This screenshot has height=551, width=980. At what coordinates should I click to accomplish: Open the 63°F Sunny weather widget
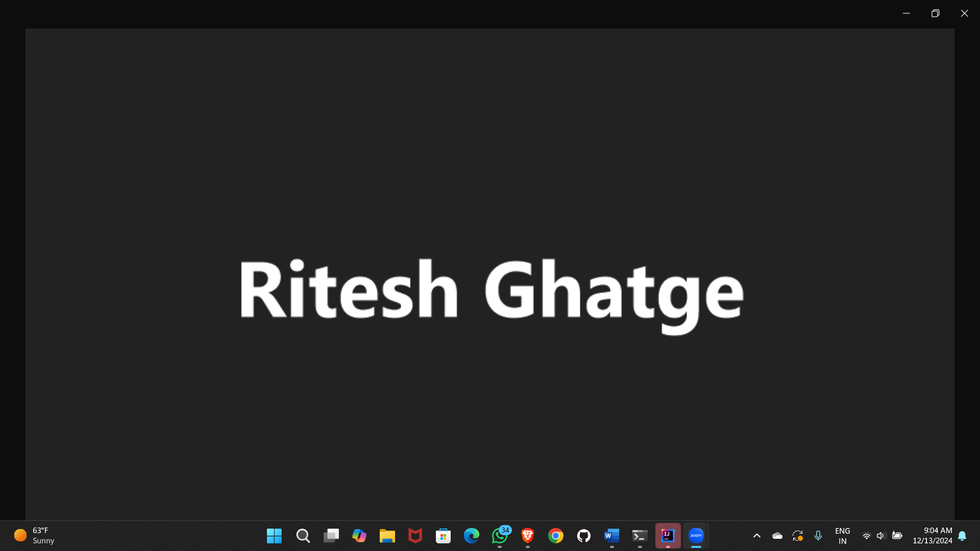coord(35,536)
